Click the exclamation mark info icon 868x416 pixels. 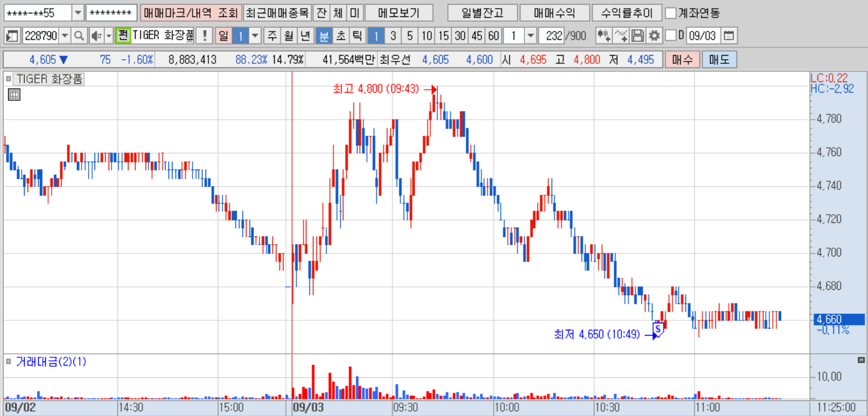click(204, 36)
